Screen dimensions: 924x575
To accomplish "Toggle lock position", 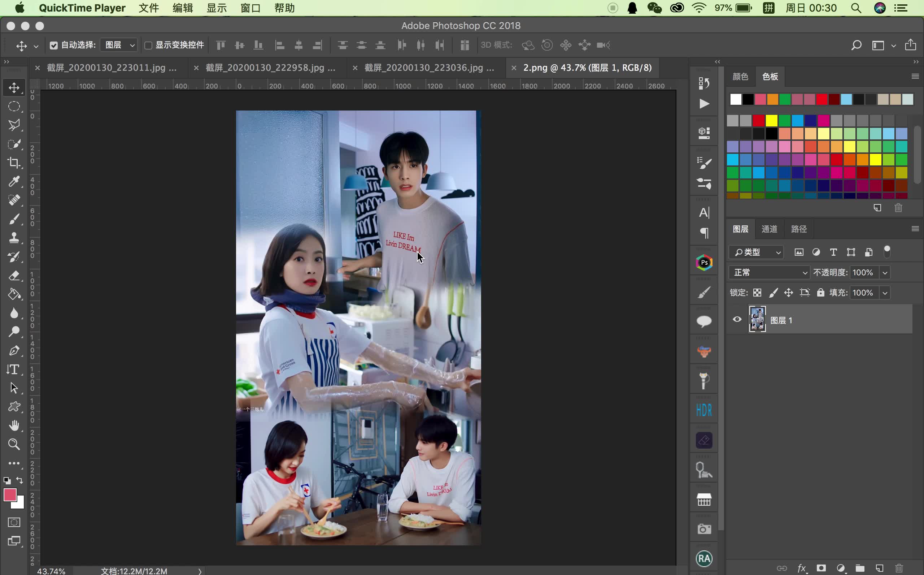I will tap(789, 293).
